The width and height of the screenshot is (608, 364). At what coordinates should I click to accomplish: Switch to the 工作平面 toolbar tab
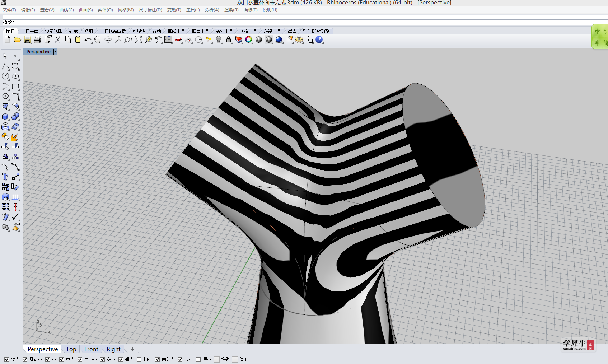[30, 31]
